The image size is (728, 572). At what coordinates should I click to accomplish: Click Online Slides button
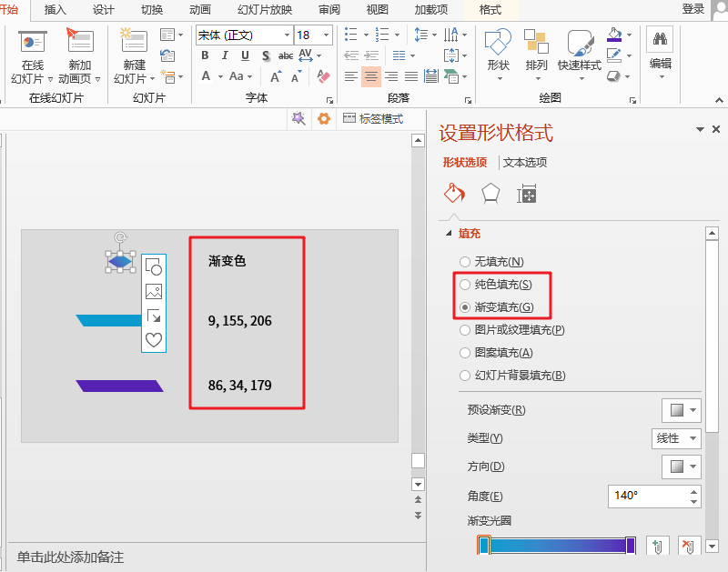(32, 55)
